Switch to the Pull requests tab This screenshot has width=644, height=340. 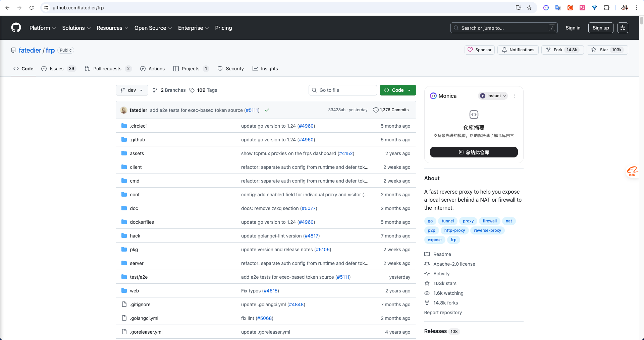[x=108, y=69]
